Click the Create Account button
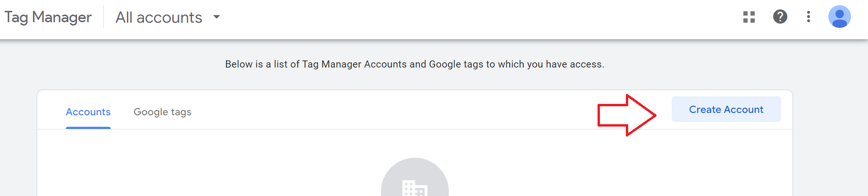This screenshot has height=196, width=868. [x=726, y=109]
